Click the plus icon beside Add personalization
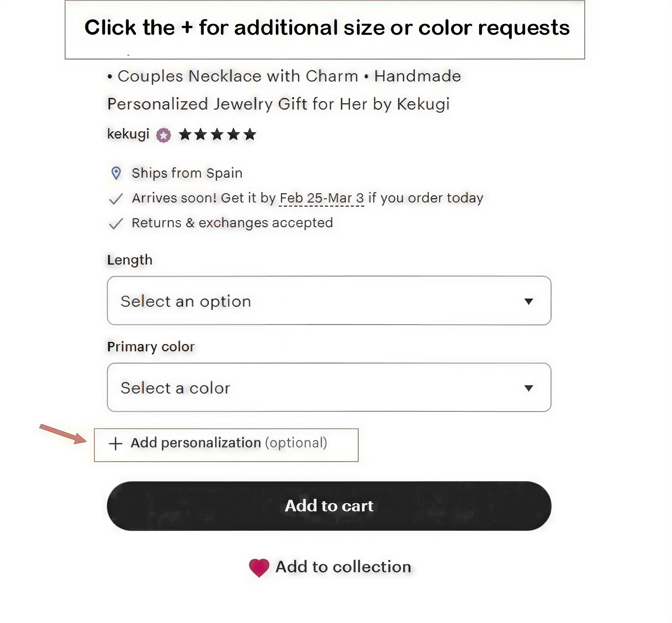672x623 pixels. (x=115, y=444)
